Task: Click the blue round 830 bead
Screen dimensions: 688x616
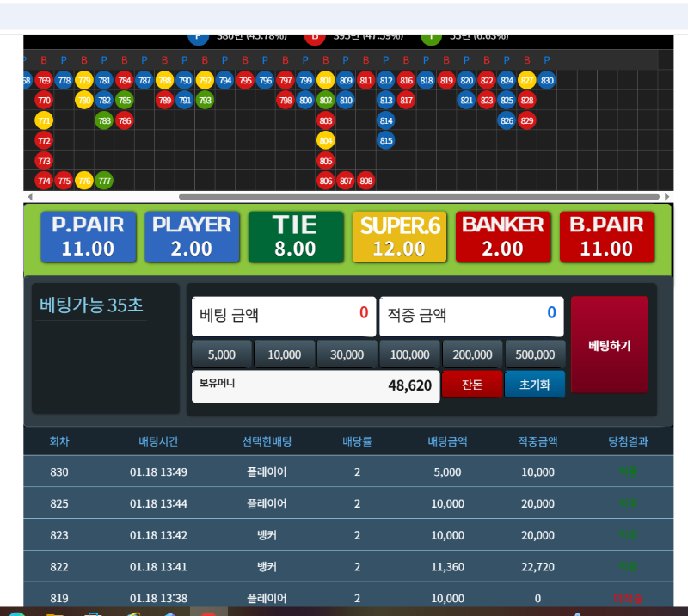Action: [x=547, y=81]
